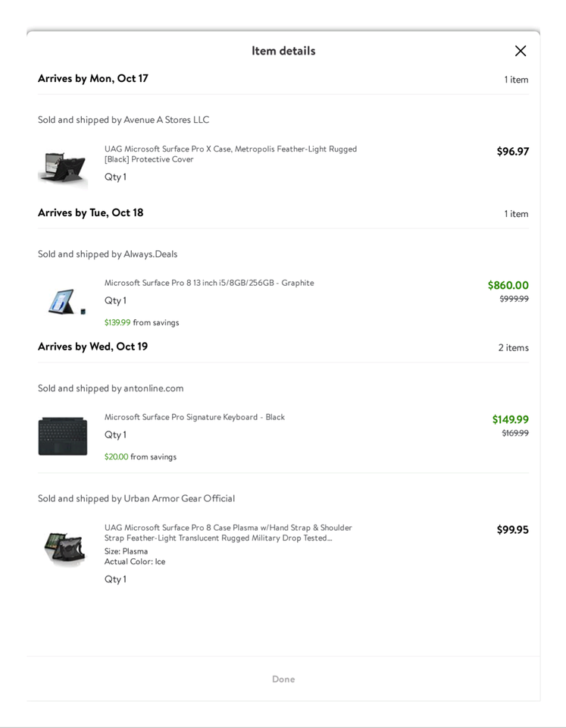This screenshot has height=728, width=566.
Task: Open Microsoft Surface Pro 8 Graphite title
Action: 209,283
